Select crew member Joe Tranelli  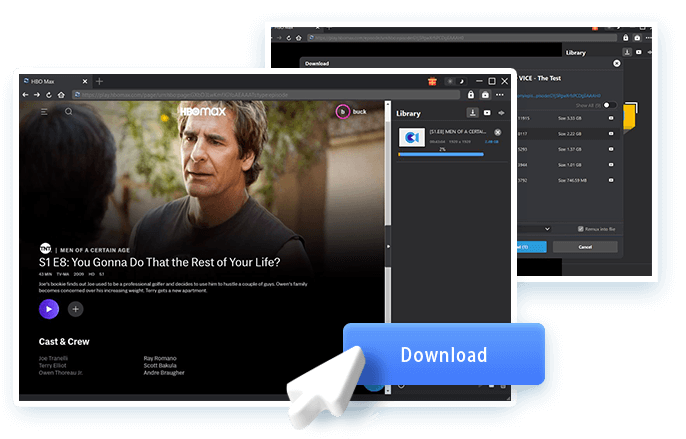click(x=53, y=358)
